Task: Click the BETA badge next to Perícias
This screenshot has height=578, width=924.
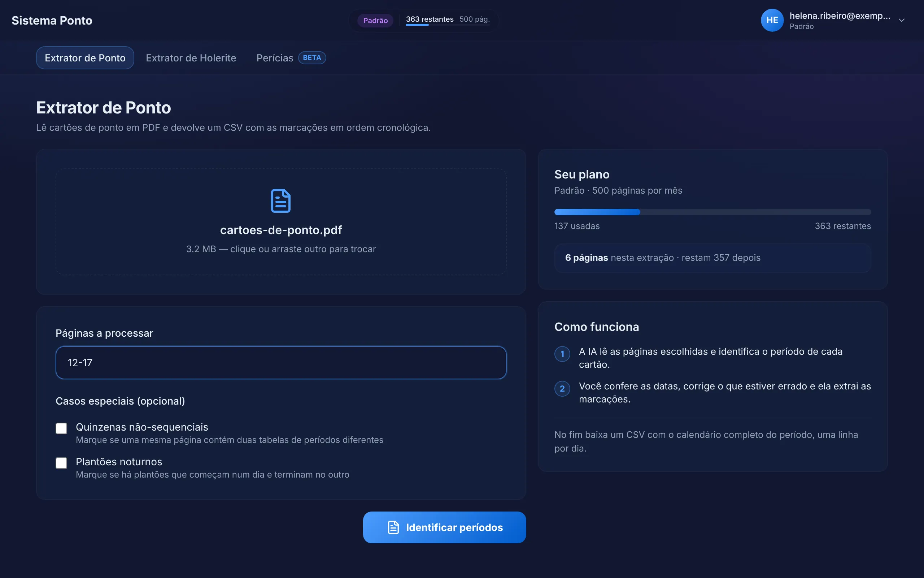Action: [311, 58]
